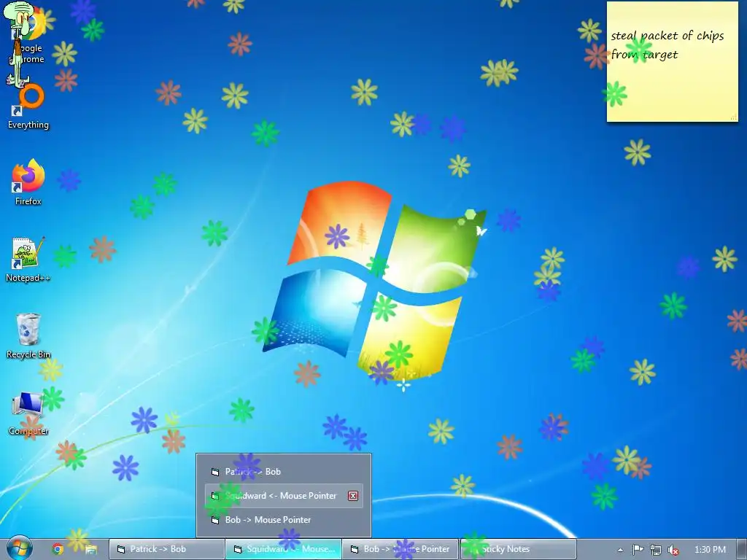
Task: Open Windows Explorer from the taskbar
Action: pyautogui.click(x=91, y=549)
